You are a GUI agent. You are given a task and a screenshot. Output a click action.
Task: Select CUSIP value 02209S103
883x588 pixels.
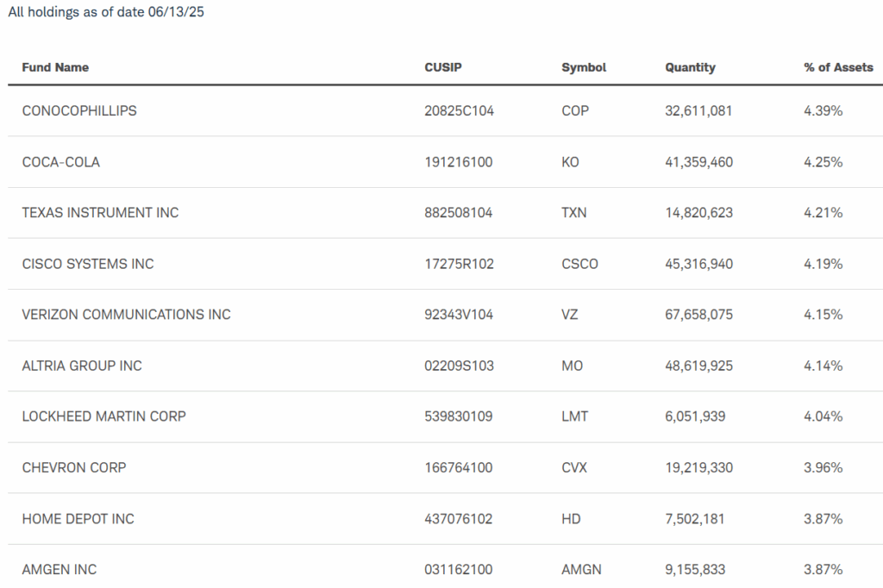pos(459,366)
